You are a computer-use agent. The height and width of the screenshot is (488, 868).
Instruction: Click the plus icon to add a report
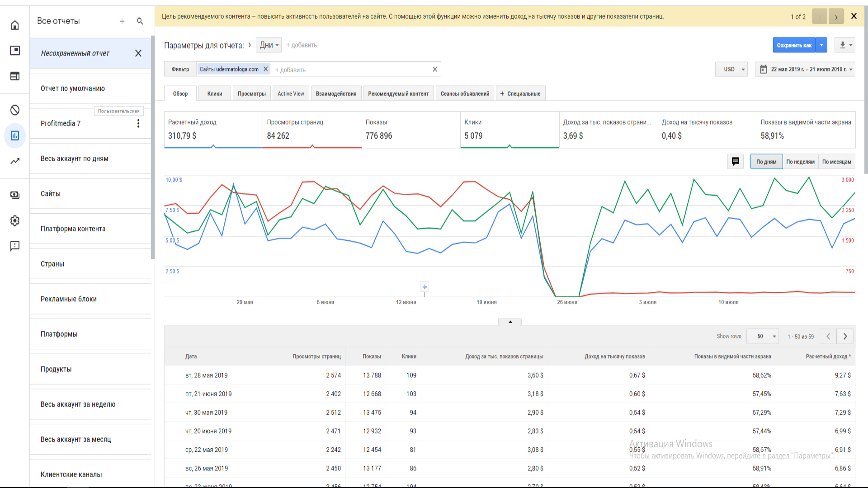pos(122,21)
